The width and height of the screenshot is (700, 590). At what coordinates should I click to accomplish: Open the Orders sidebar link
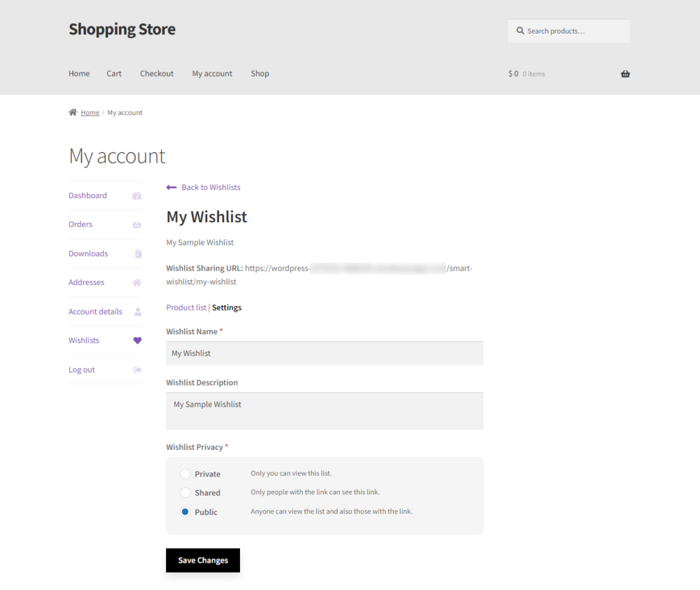click(x=81, y=224)
